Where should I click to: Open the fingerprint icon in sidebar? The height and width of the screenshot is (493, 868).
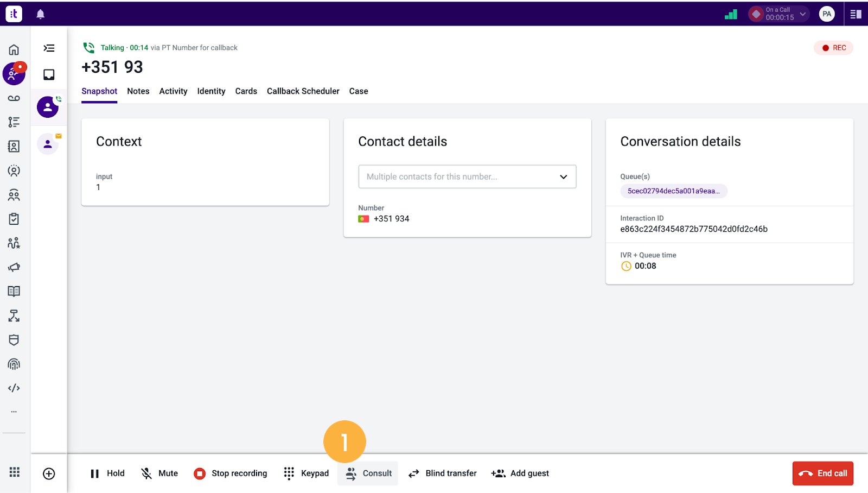[x=14, y=364]
